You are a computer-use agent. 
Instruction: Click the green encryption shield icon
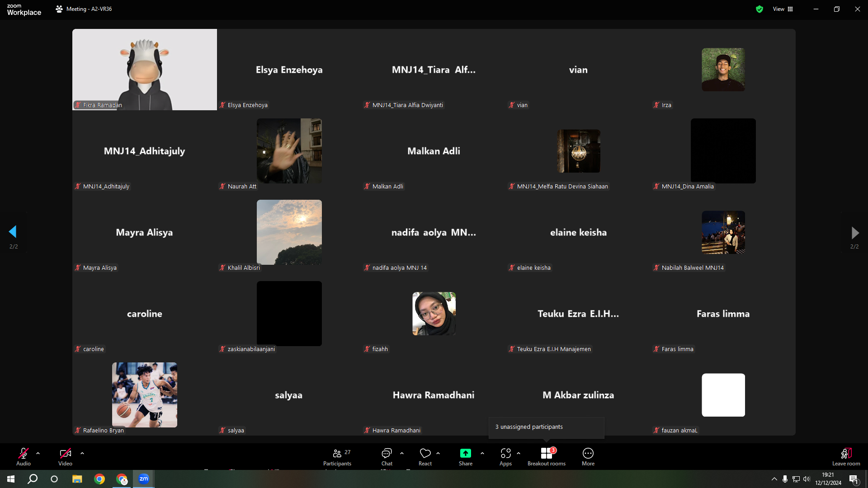click(759, 9)
